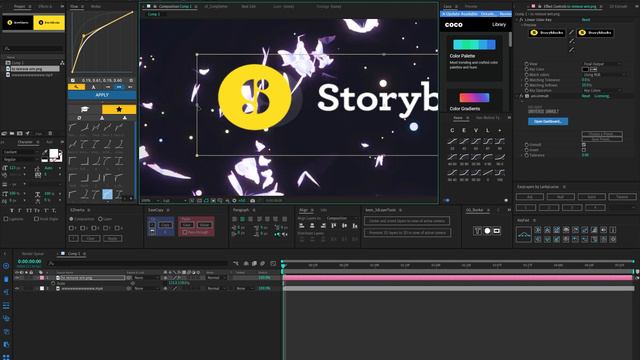Click the middle plus eyedropper in Linear Color Key

click(571, 41)
